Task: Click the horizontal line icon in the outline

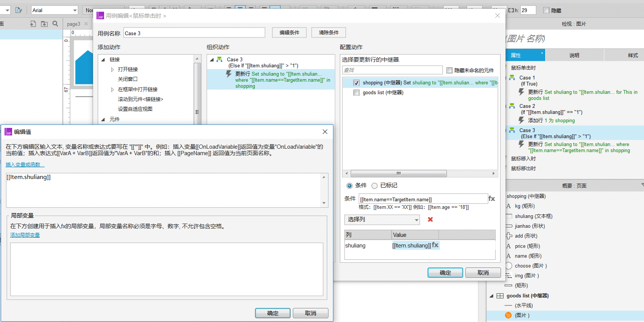Action: (x=508, y=305)
